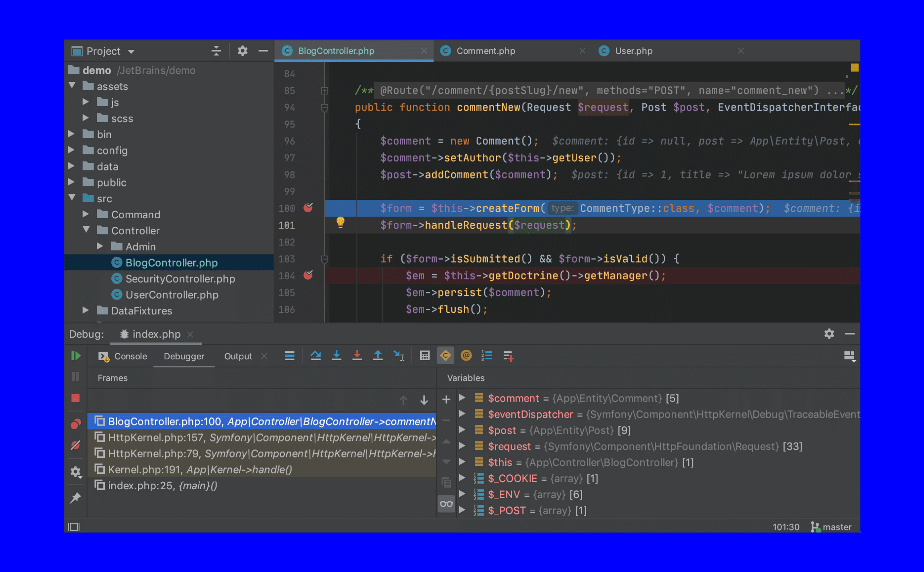Click the yellow inspection indicator square
Screen dimensions: 924x572
click(x=854, y=68)
